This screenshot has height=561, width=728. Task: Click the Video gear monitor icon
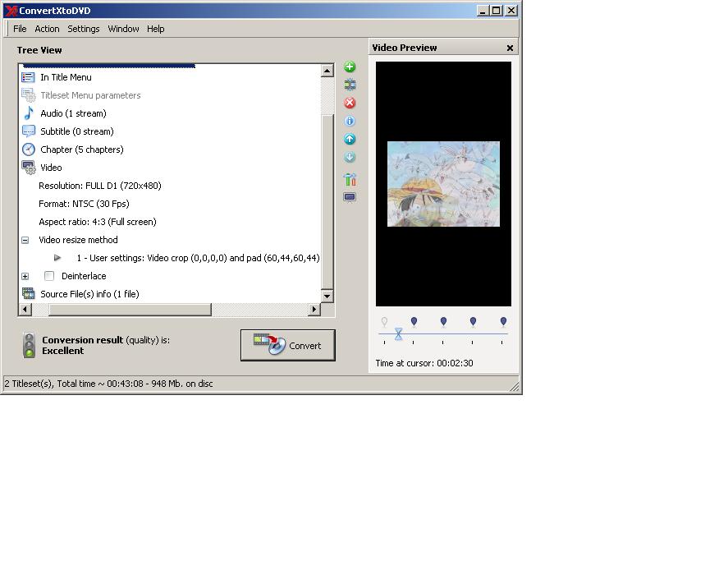click(x=29, y=168)
